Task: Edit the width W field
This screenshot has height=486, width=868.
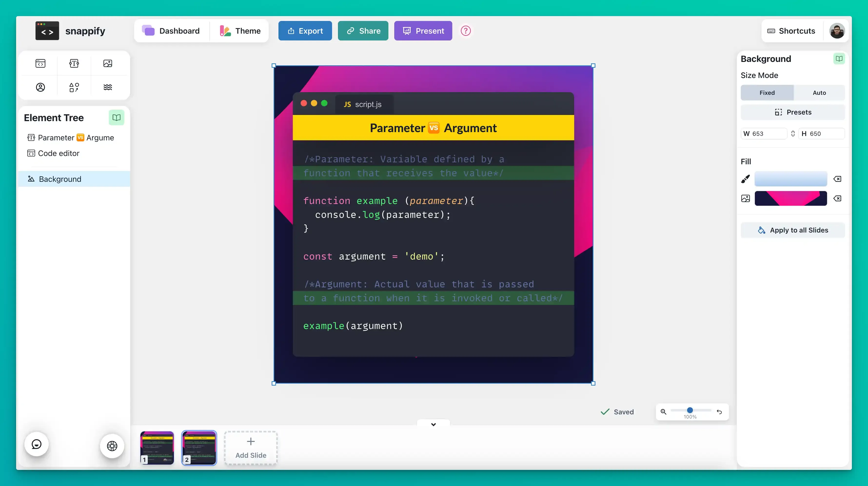Action: click(764, 134)
